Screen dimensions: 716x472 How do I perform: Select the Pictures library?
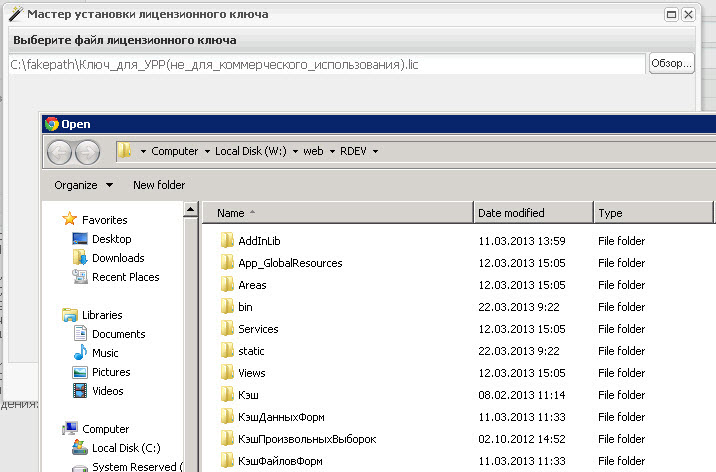point(111,372)
